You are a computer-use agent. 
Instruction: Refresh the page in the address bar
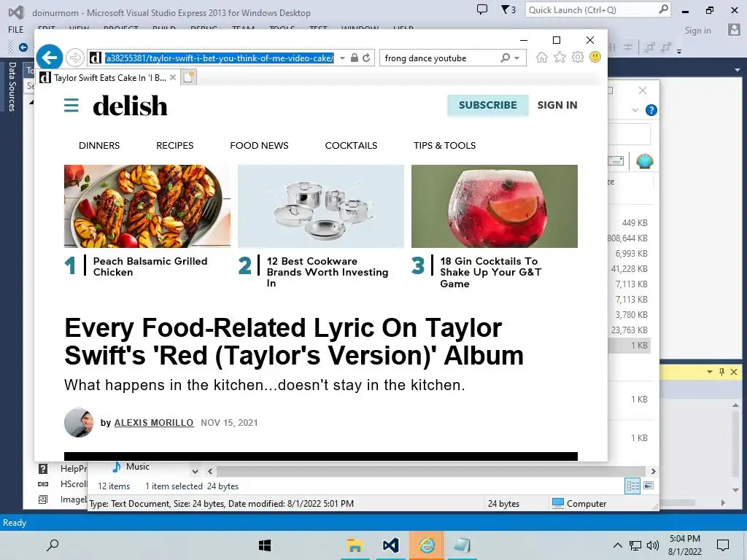(366, 58)
